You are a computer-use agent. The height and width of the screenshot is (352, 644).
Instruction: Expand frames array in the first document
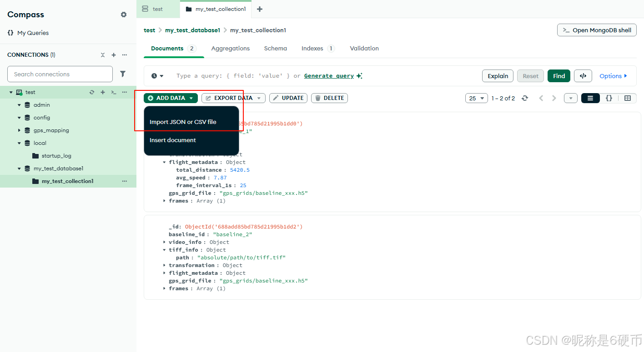pyautogui.click(x=165, y=201)
